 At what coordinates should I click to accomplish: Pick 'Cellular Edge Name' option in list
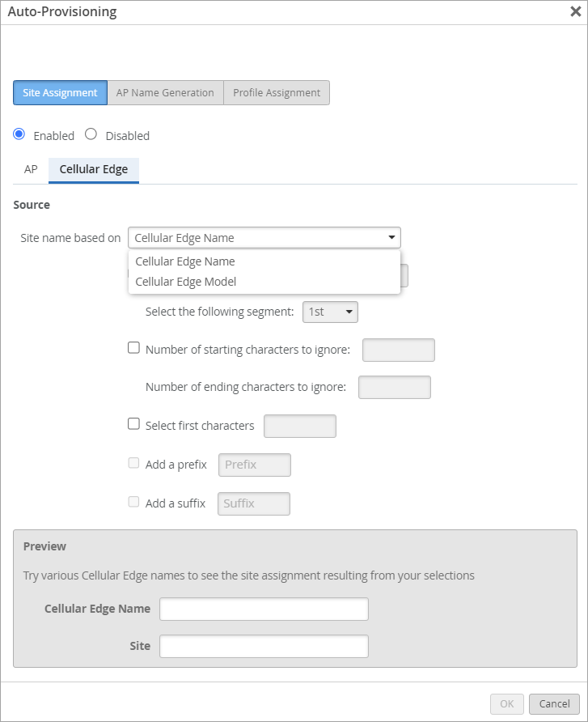pyautogui.click(x=185, y=261)
